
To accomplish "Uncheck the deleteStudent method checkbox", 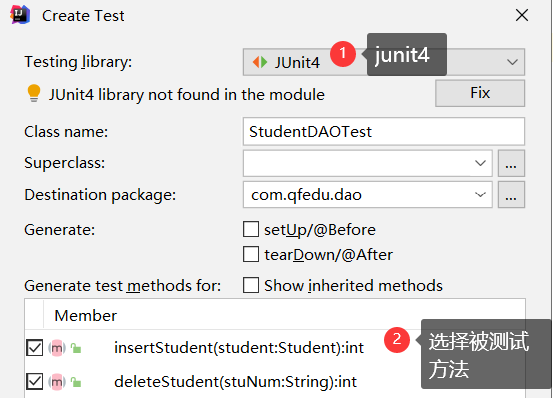I will 35,382.
